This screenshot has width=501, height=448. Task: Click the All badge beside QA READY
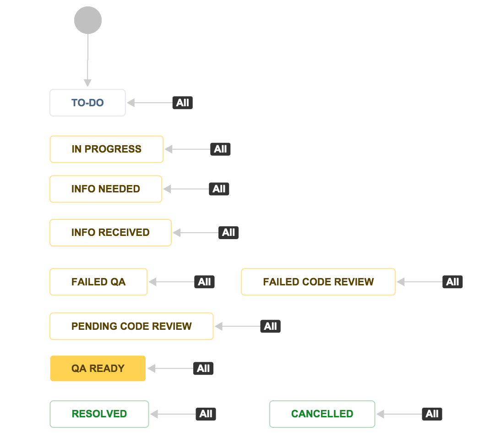203,368
